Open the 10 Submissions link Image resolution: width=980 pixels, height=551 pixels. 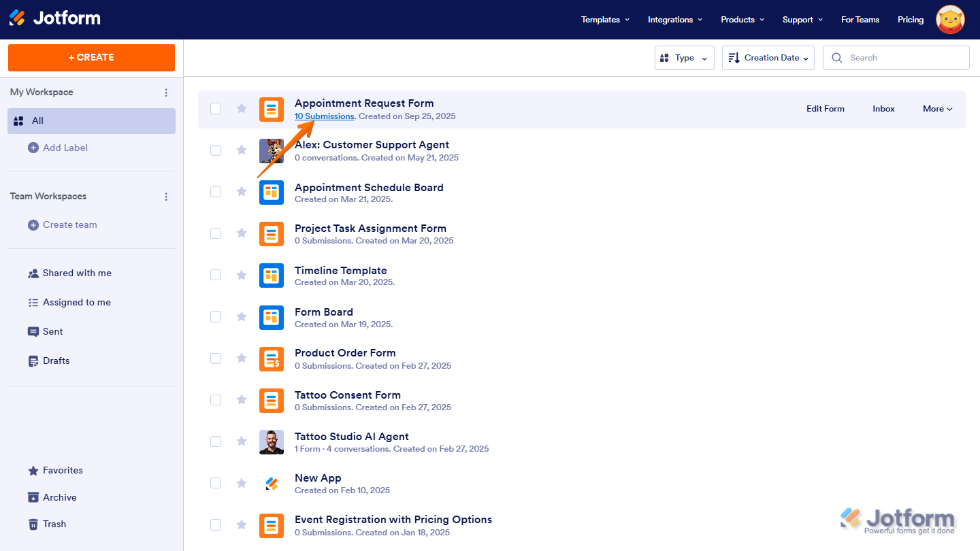324,116
